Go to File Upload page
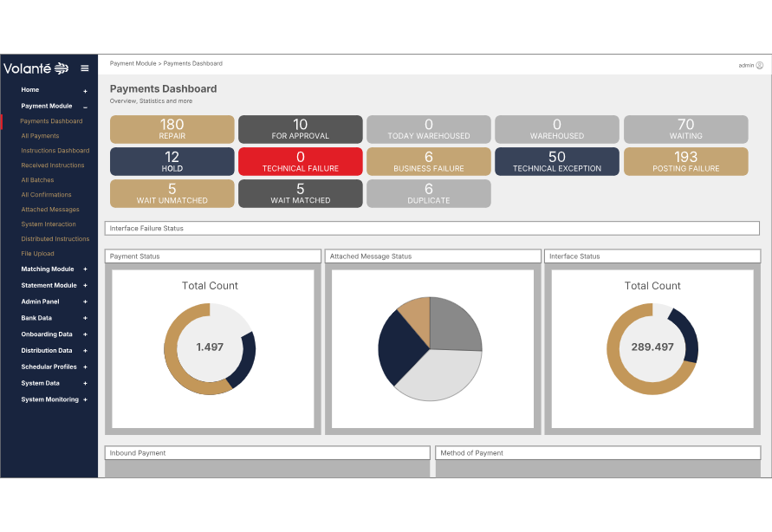Image resolution: width=772 pixels, height=532 pixels. pos(37,254)
